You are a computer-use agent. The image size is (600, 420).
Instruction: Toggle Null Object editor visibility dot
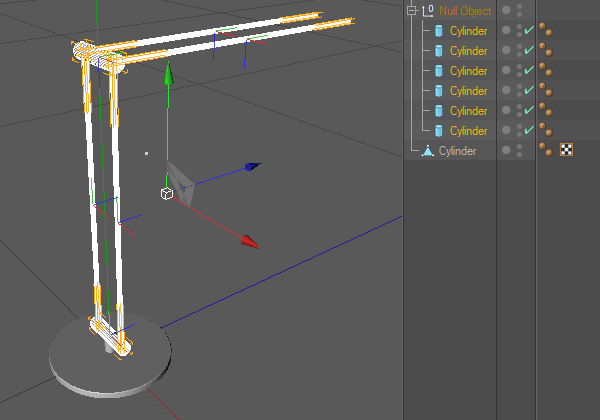pos(519,7)
